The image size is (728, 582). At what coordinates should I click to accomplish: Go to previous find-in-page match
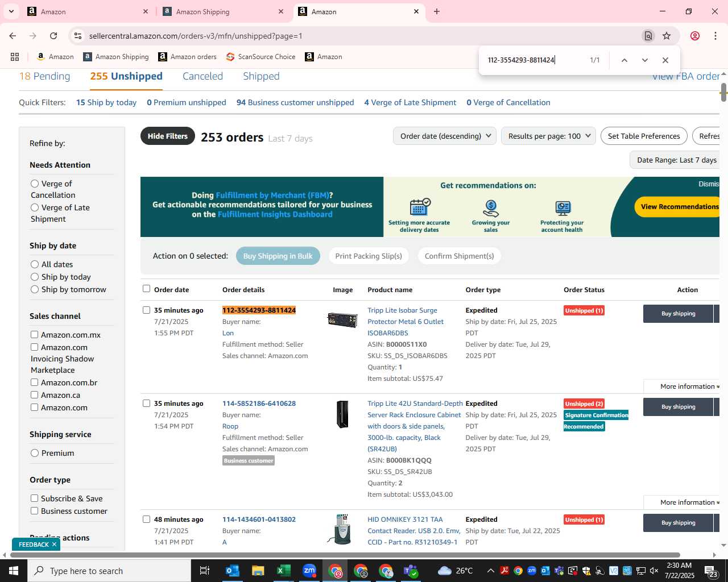point(624,60)
